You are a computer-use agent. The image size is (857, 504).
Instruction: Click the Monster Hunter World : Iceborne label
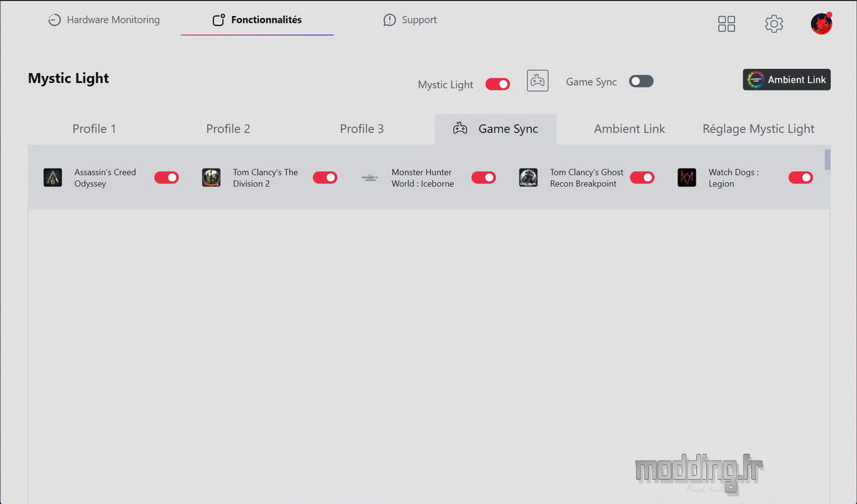(422, 178)
